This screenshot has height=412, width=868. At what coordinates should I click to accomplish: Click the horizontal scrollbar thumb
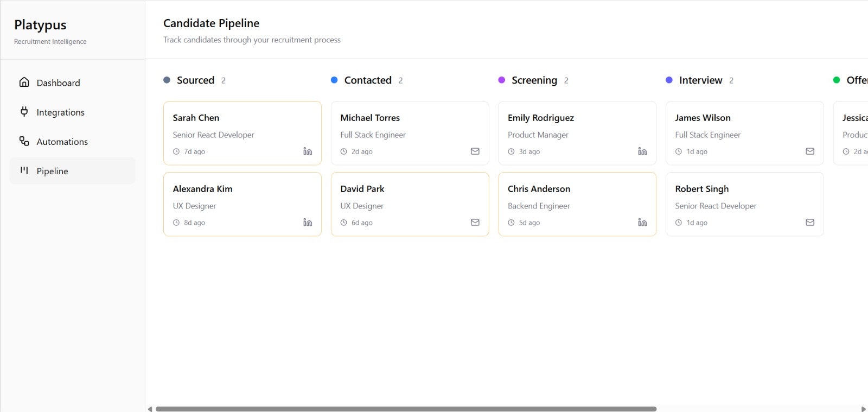(406, 409)
